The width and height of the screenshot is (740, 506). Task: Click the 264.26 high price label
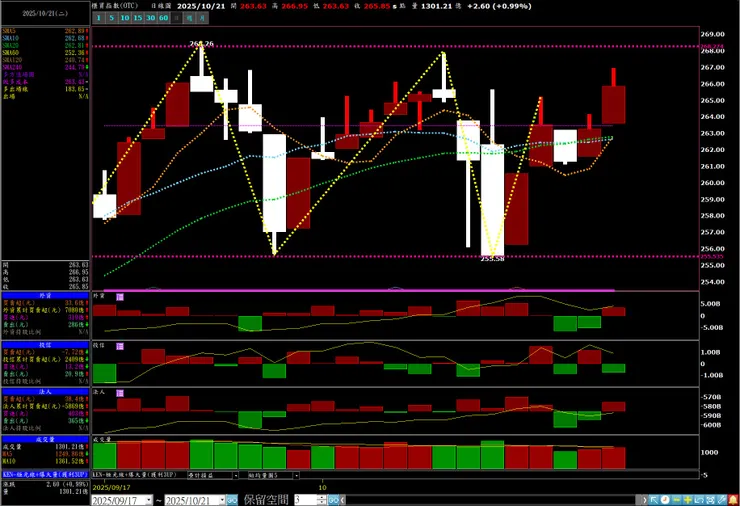[x=202, y=43]
